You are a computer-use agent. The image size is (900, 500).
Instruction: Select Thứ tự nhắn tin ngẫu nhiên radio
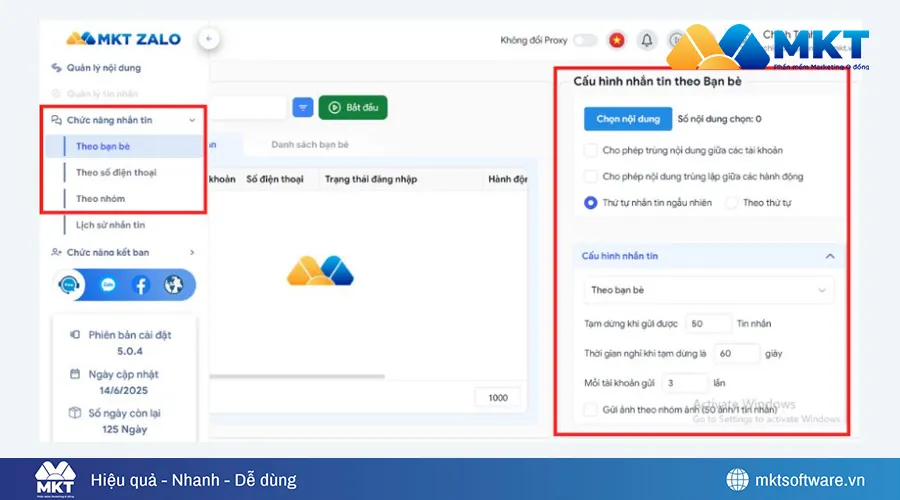coord(590,203)
